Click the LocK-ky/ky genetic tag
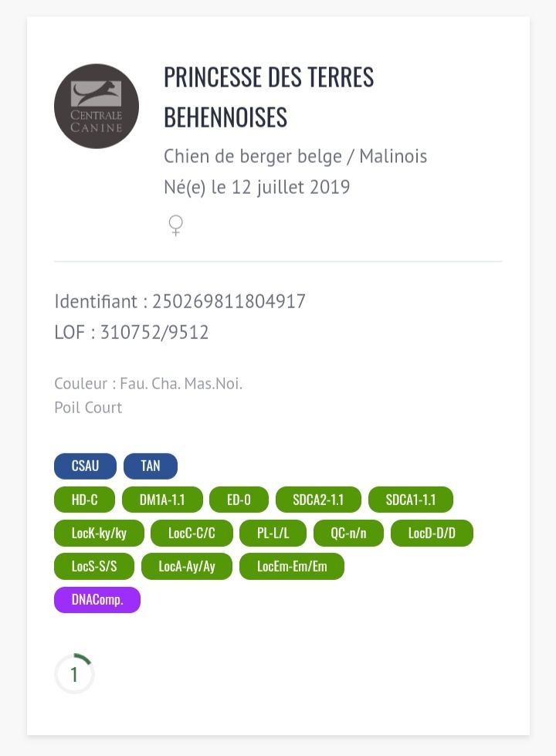 [x=99, y=533]
